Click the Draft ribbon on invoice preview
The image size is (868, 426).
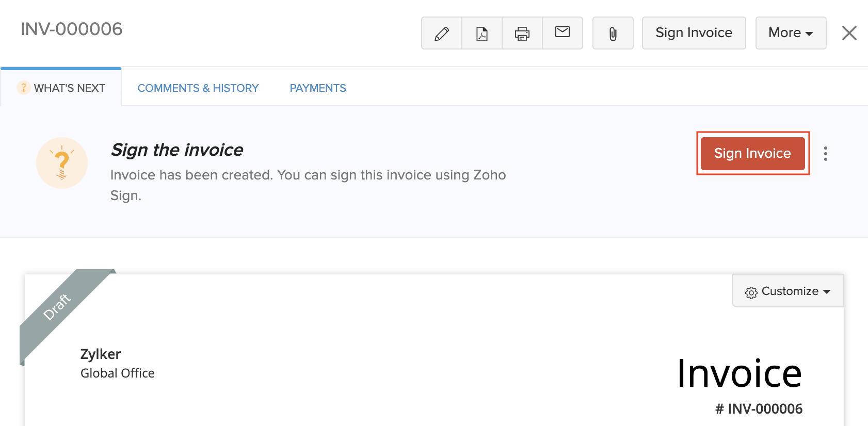(x=57, y=307)
